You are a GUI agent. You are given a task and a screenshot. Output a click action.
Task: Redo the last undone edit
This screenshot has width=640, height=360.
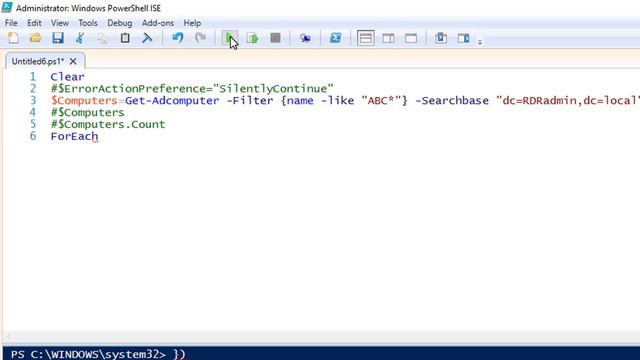(x=200, y=38)
